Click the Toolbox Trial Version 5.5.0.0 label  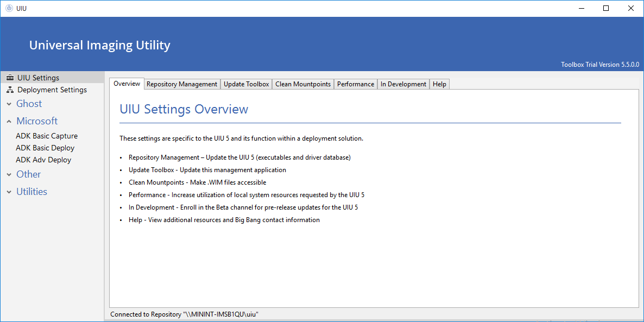(x=600, y=65)
